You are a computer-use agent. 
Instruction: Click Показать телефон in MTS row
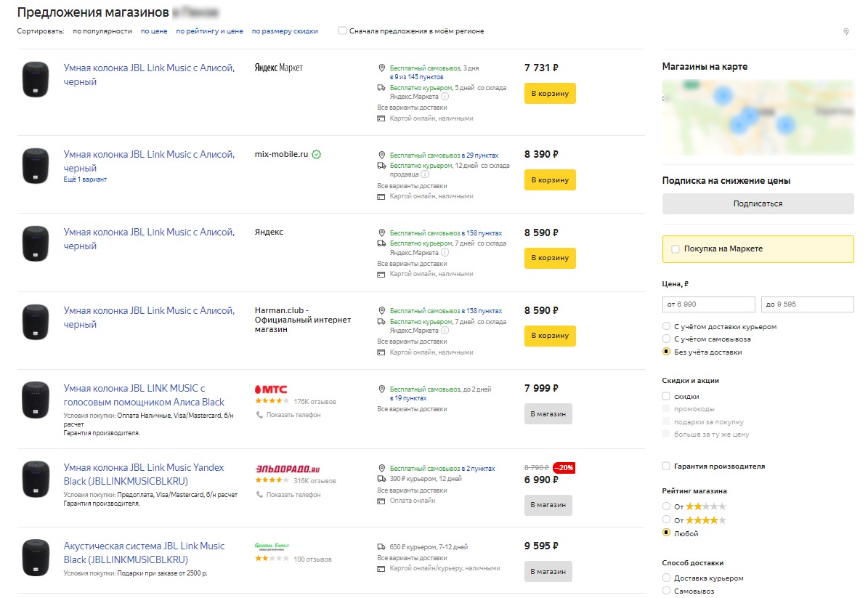click(293, 415)
